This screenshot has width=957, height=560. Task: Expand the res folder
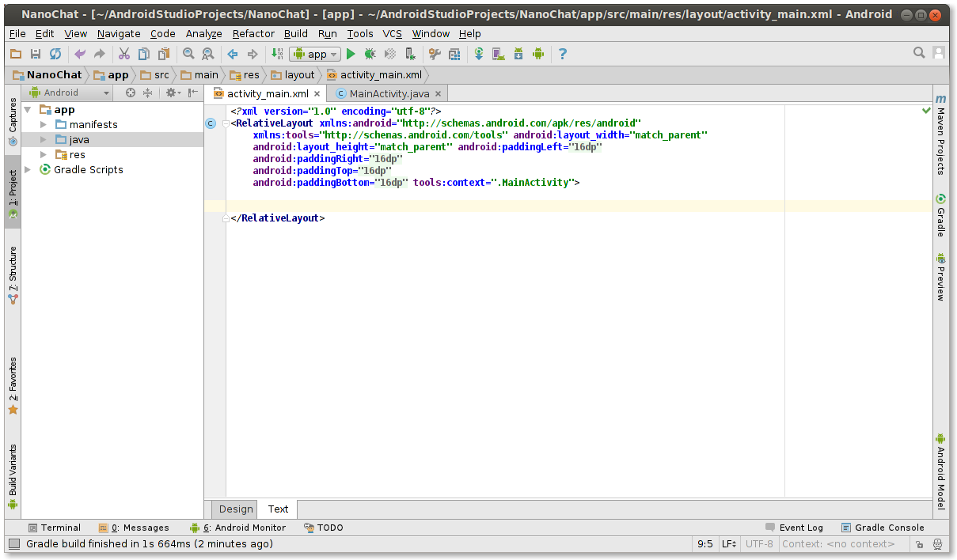[44, 155]
